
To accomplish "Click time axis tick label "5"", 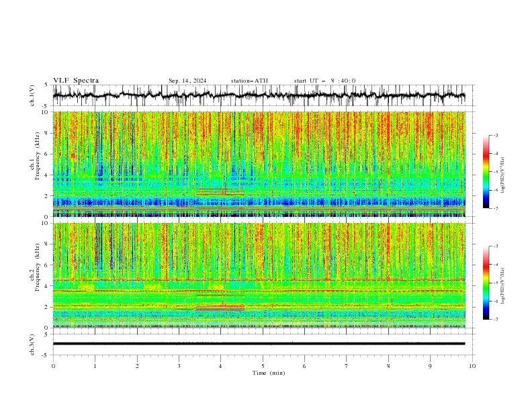I will 263,366.
